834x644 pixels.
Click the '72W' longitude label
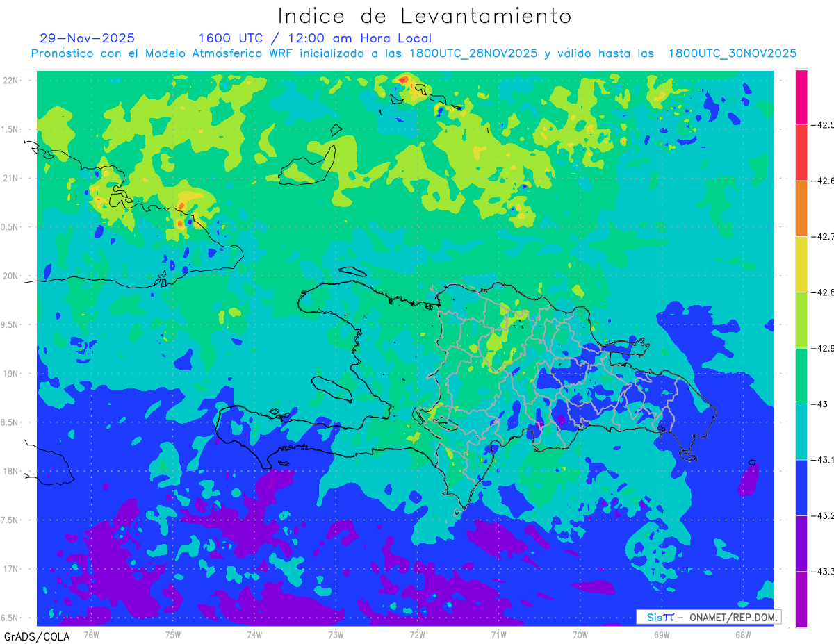click(x=417, y=634)
